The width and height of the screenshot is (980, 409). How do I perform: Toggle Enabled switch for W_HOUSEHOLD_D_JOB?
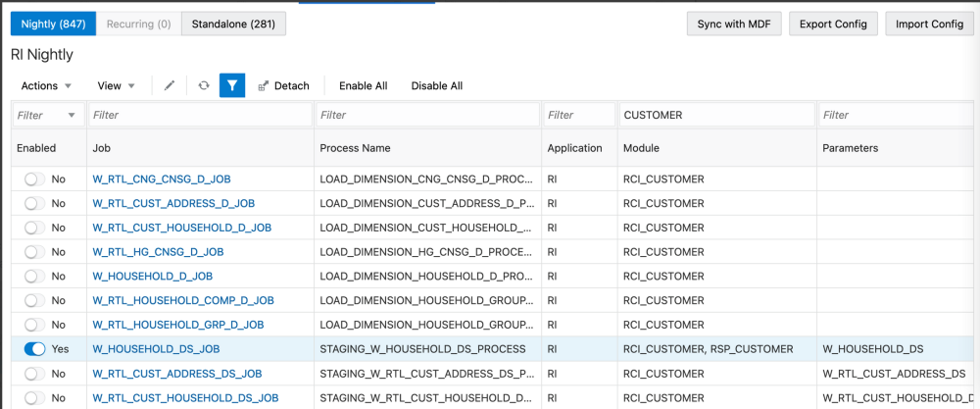[34, 277]
